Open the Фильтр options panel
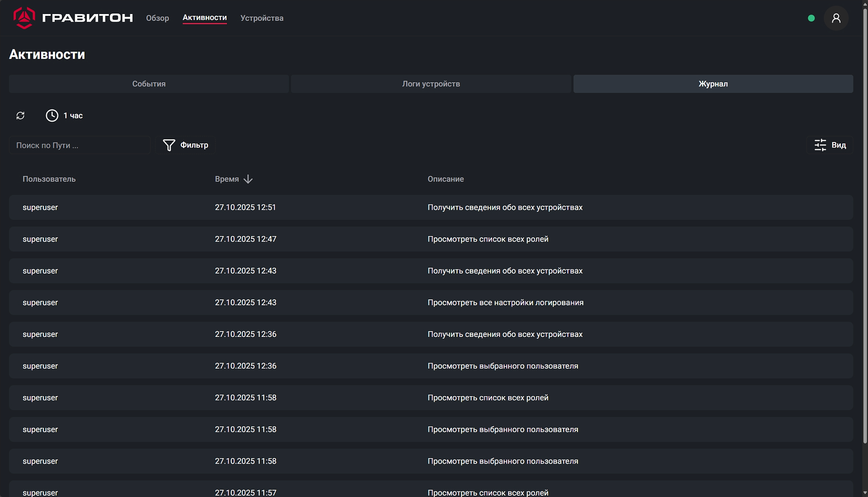The height and width of the screenshot is (497, 868). pos(194,145)
